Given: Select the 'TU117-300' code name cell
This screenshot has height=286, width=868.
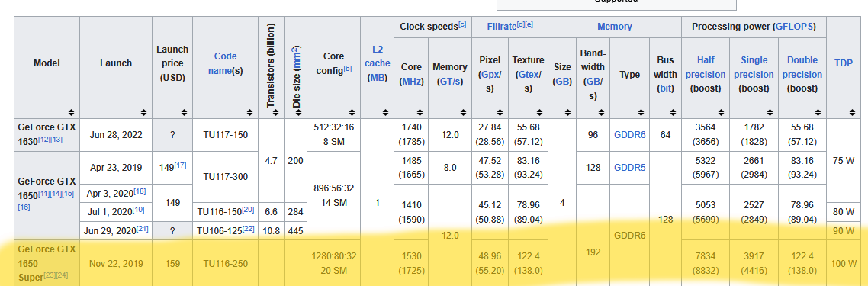Looking at the screenshot, I should coord(225,177).
